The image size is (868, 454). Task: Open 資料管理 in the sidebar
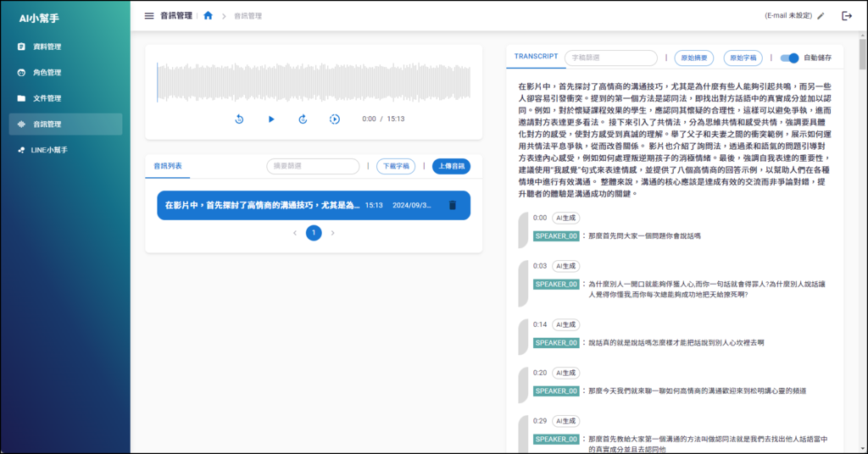(x=65, y=47)
